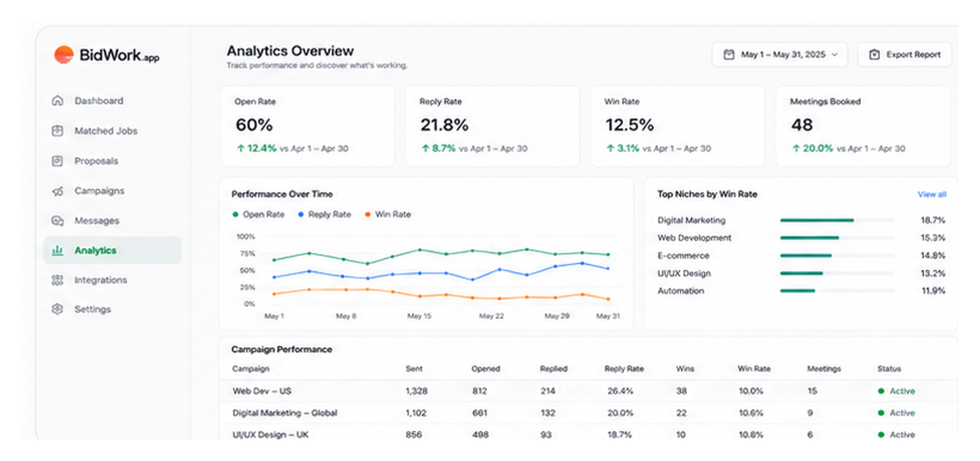Click the Performance Over Time heading
The height and width of the screenshot is (461, 980).
click(282, 194)
